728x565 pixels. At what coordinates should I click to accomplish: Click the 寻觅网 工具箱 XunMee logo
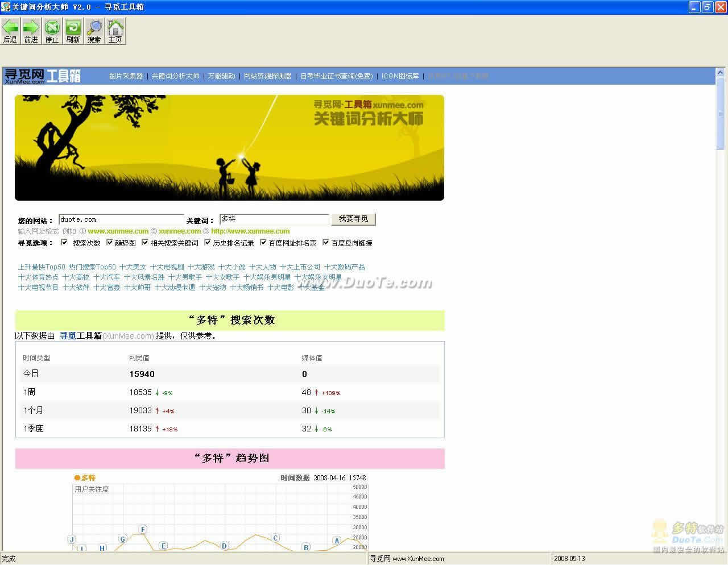(x=43, y=76)
